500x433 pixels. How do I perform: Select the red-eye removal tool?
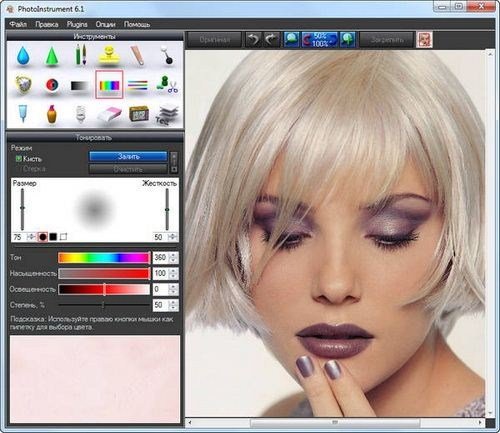52,85
